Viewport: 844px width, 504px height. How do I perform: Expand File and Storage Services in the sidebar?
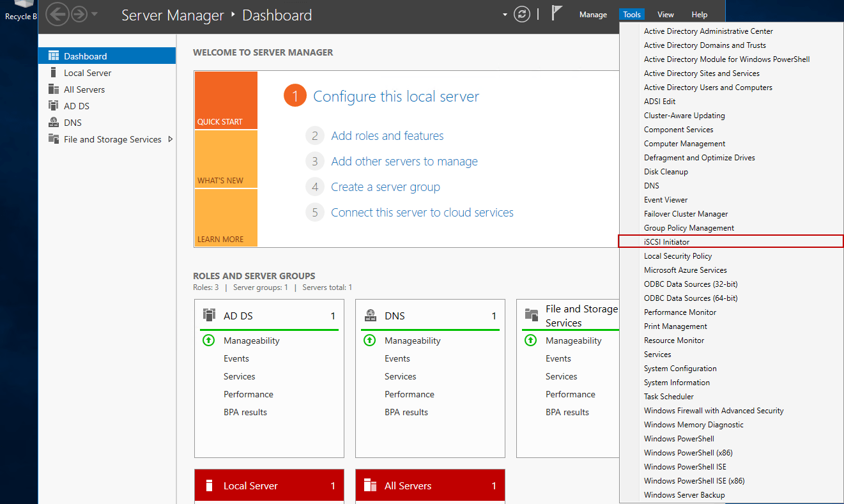(x=170, y=139)
